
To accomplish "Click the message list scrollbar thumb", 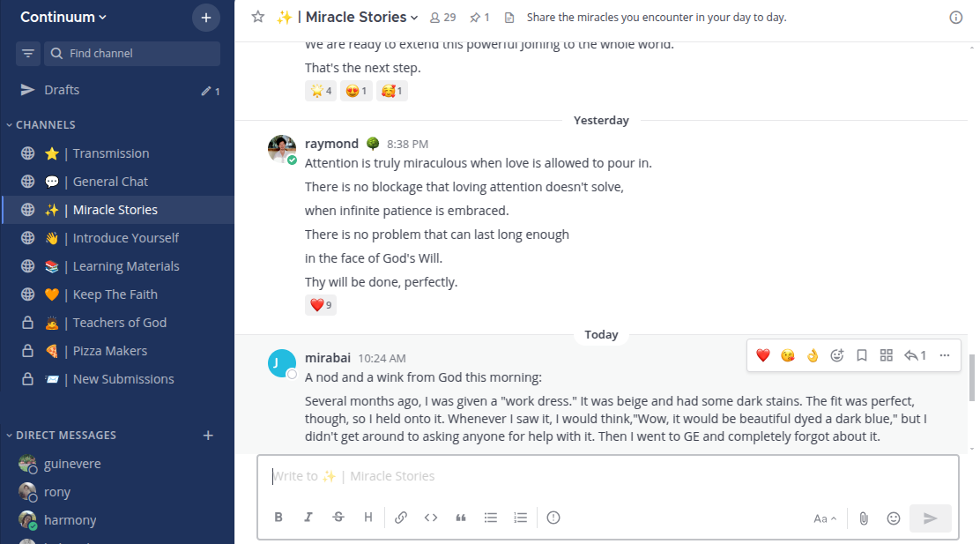I will coord(973,377).
